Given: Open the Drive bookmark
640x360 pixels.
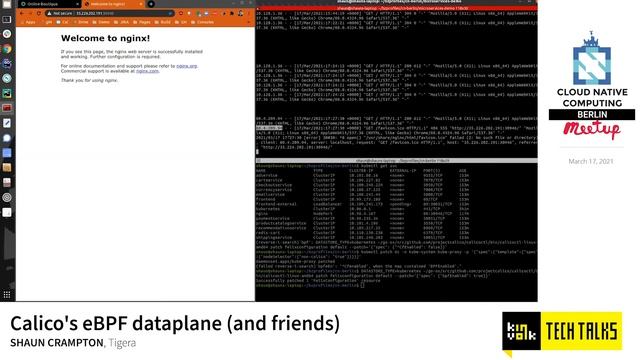Looking at the screenshot, I should point(80,22).
